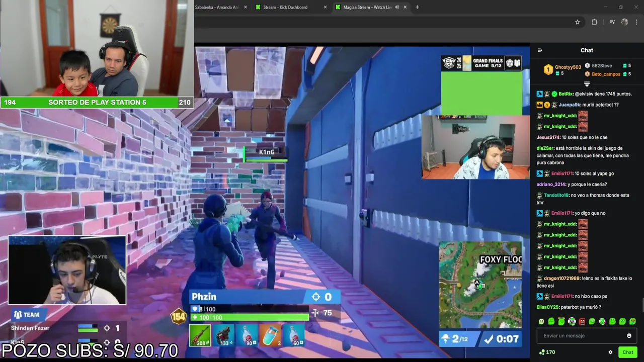Bookmark this page with the star icon
The height and width of the screenshot is (362, 644).
pyautogui.click(x=578, y=22)
